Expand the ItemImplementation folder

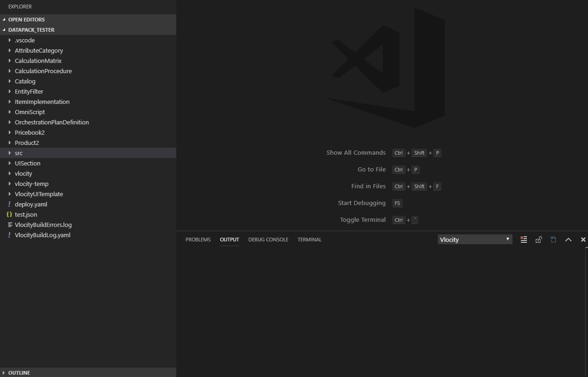tap(88, 102)
